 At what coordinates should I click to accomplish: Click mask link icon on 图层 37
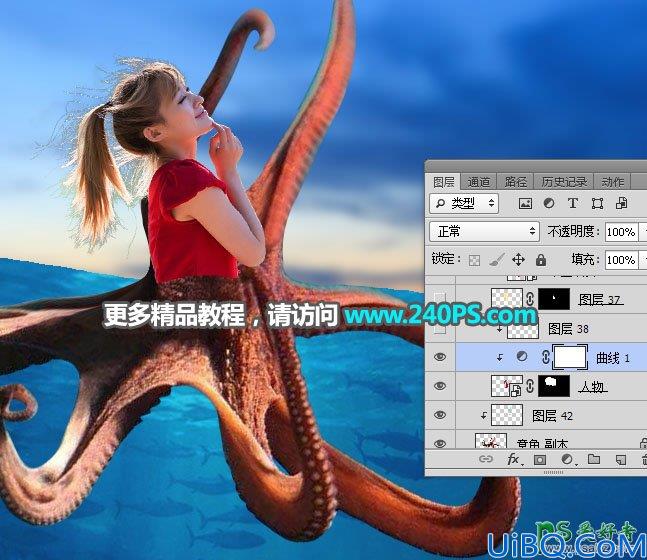coord(531,298)
